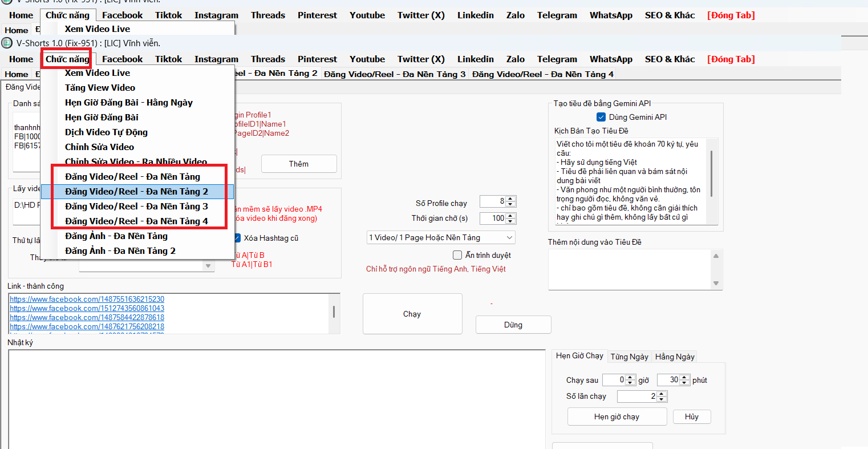Screen dimensions: 868x449
Task: Open the facebook.com/1512743560861043 link
Action: (87, 308)
